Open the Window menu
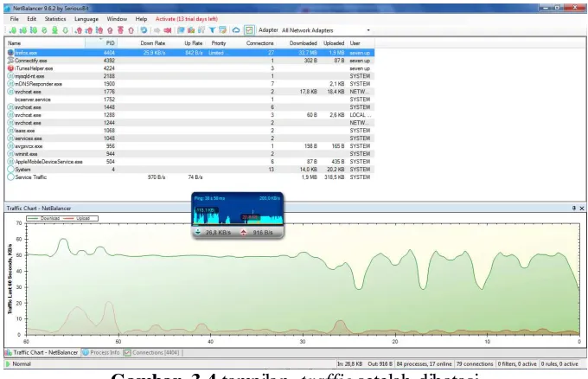Screen dimensions: 588x379 pos(117,19)
